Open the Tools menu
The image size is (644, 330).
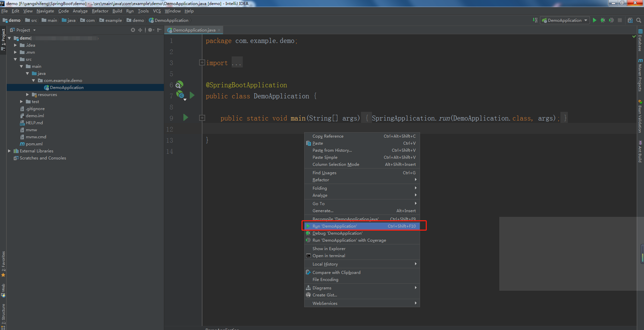tap(143, 11)
